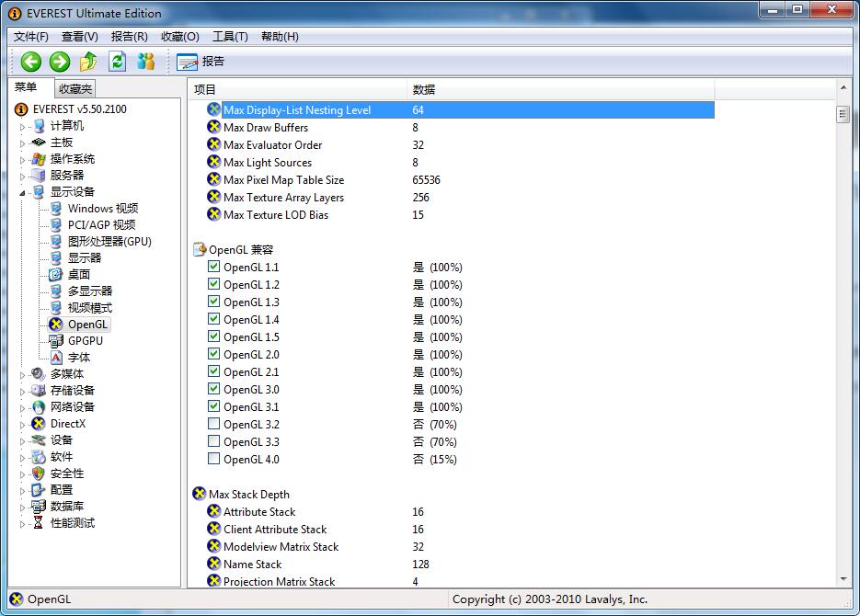Image resolution: width=860 pixels, height=616 pixels.
Task: Open the 收藏(O) menu
Action: [180, 37]
